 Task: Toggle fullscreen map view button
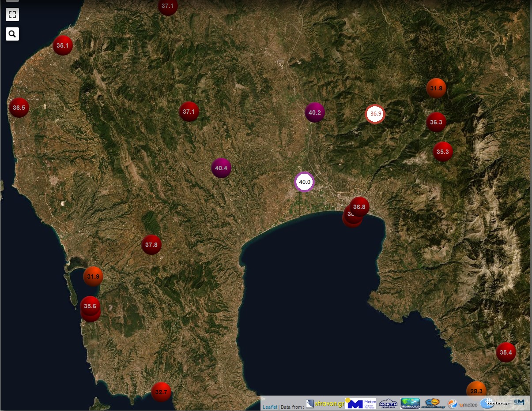[x=12, y=15]
